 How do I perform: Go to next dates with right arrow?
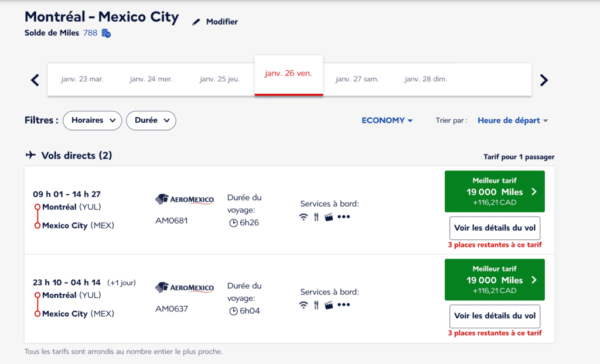[544, 80]
